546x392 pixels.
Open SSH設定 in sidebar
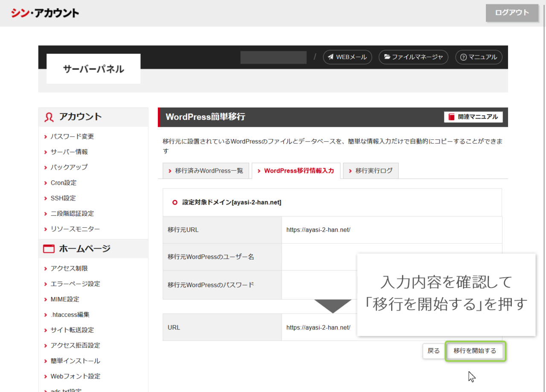(63, 198)
